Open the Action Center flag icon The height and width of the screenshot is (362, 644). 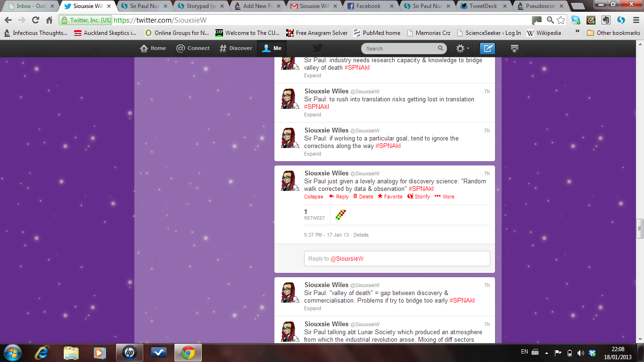click(558, 353)
